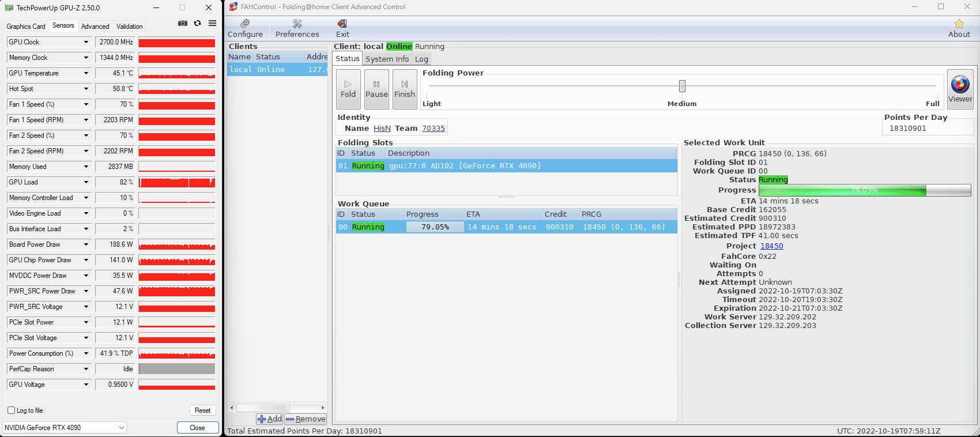Screen dimensions: 980x437
Task: Expand the Memory Clock sensor dropdown
Action: [x=86, y=58]
